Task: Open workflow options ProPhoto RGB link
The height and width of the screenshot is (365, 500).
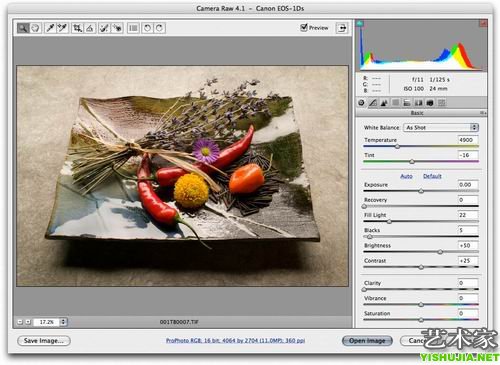Action: tap(235, 341)
